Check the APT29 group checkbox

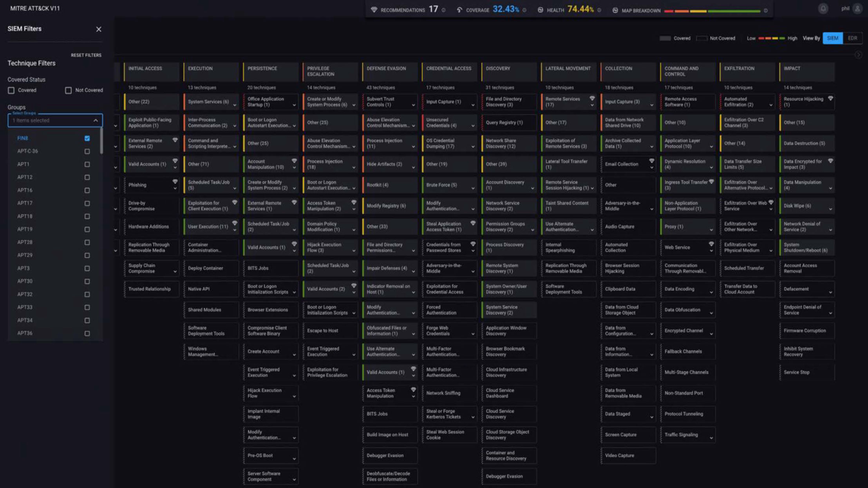[x=87, y=255]
